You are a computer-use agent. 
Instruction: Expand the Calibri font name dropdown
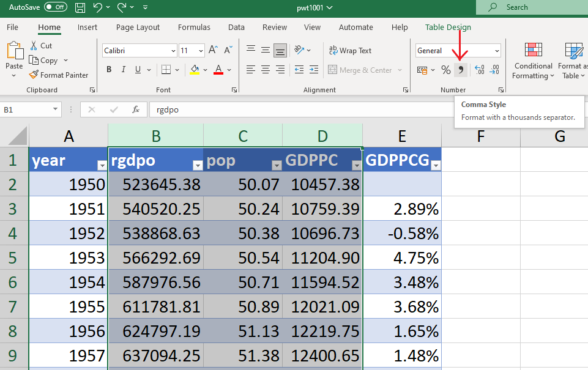173,51
